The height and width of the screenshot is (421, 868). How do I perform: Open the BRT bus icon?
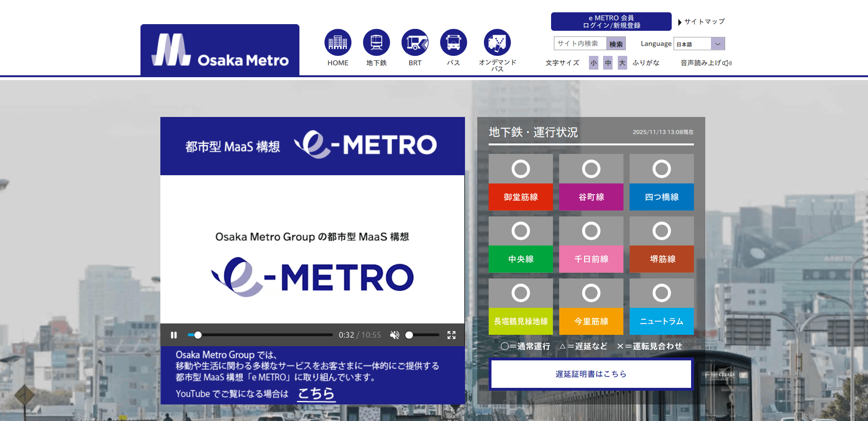click(415, 43)
